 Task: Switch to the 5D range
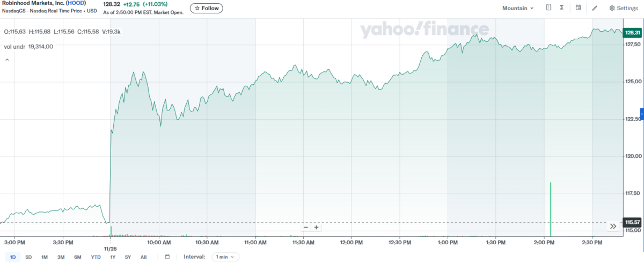click(x=28, y=257)
